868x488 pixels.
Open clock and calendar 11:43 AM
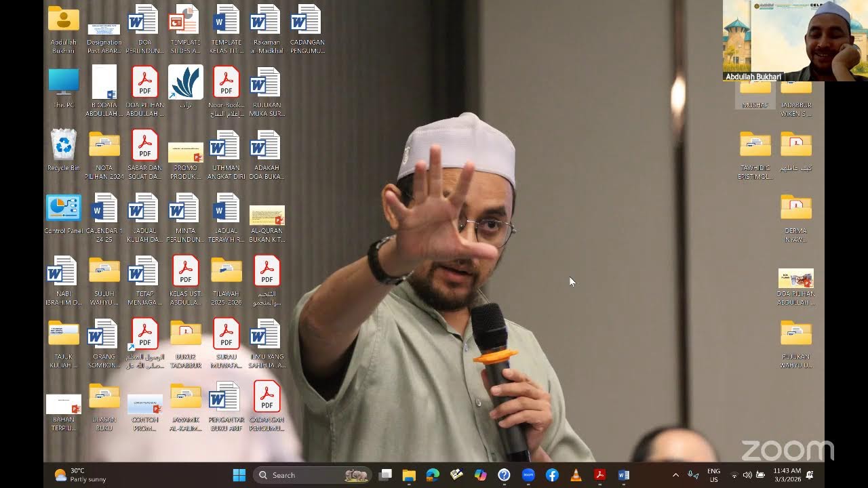pyautogui.click(x=787, y=475)
